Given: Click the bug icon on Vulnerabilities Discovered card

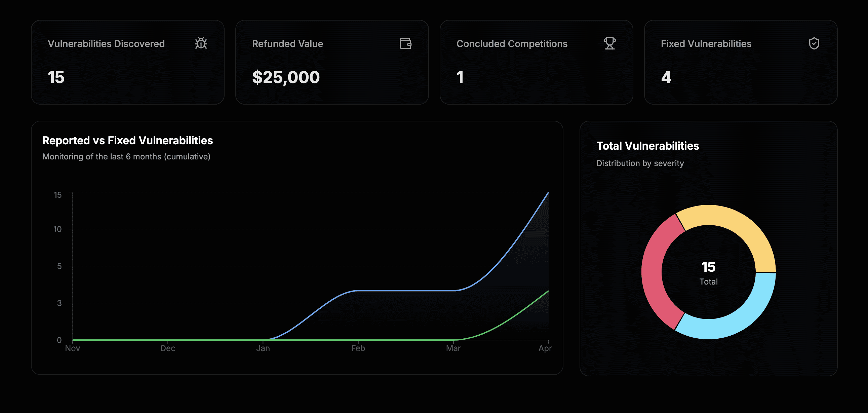Looking at the screenshot, I should point(201,43).
